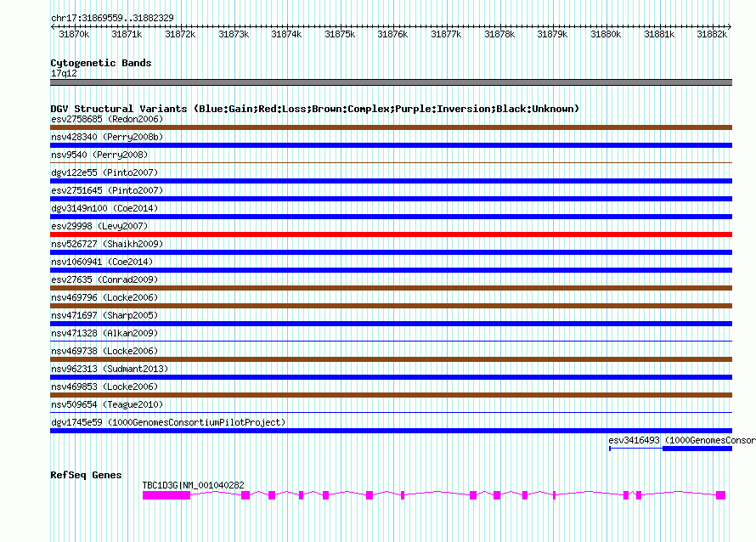Screen dimensions: 756x542
Task: Select the esv3416493 variant label
Action: click(682, 440)
